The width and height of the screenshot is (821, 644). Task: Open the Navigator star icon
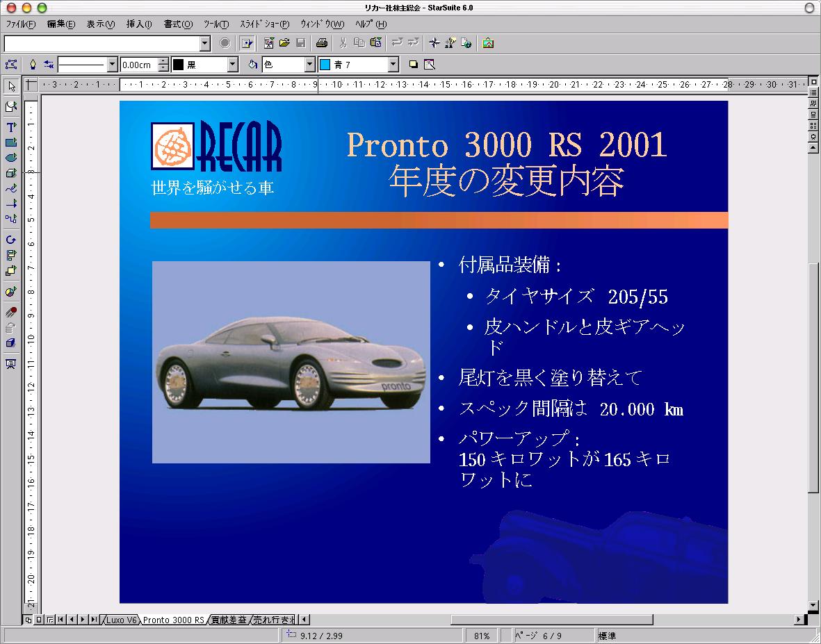pos(434,43)
